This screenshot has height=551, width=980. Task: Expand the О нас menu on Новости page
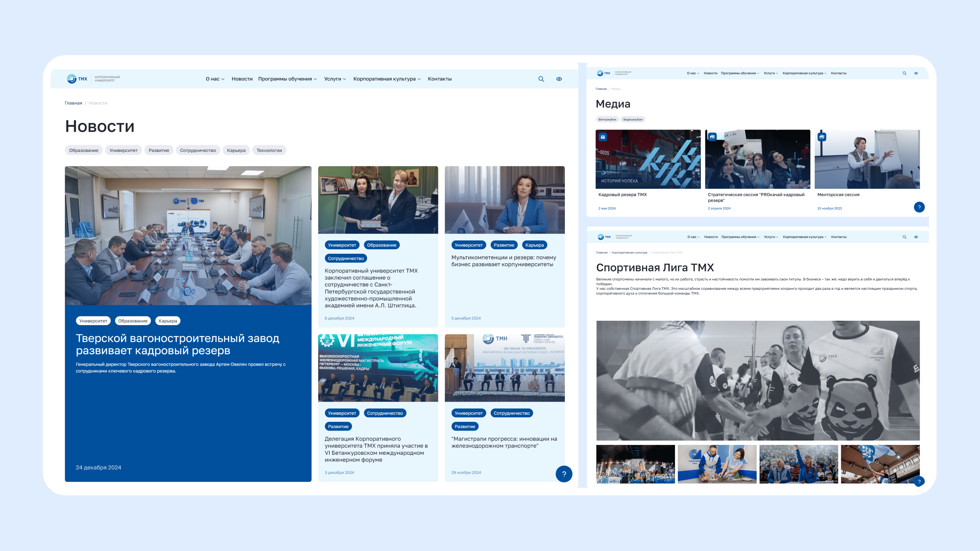215,79
